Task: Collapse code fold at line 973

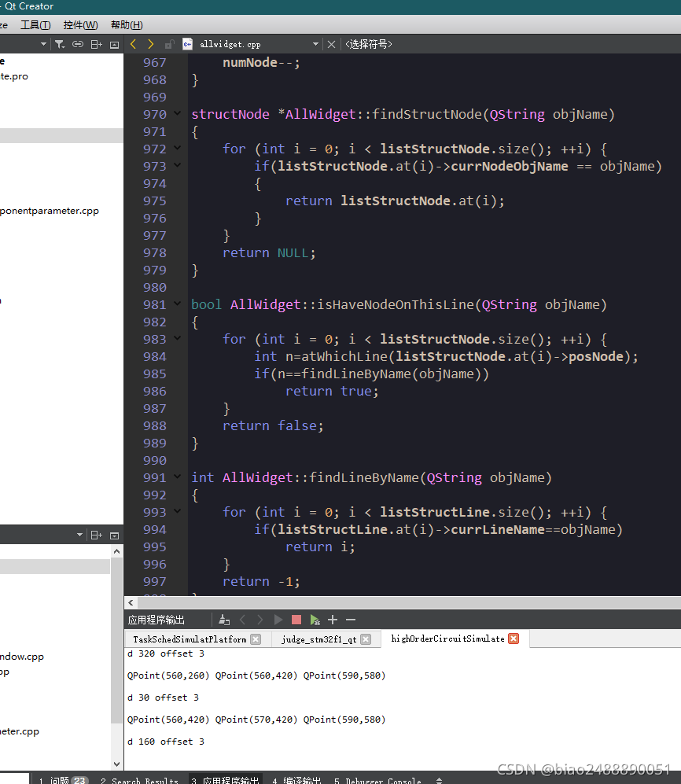Action: 178,165
